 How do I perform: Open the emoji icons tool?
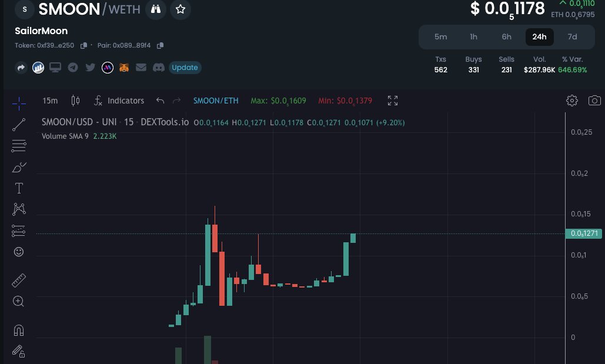pyautogui.click(x=19, y=252)
